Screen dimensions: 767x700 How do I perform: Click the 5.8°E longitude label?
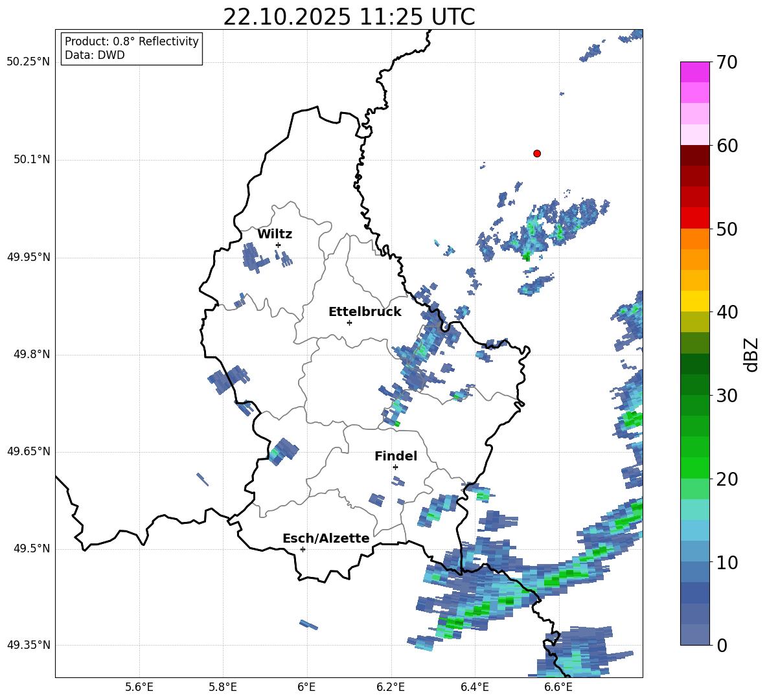pos(223,687)
